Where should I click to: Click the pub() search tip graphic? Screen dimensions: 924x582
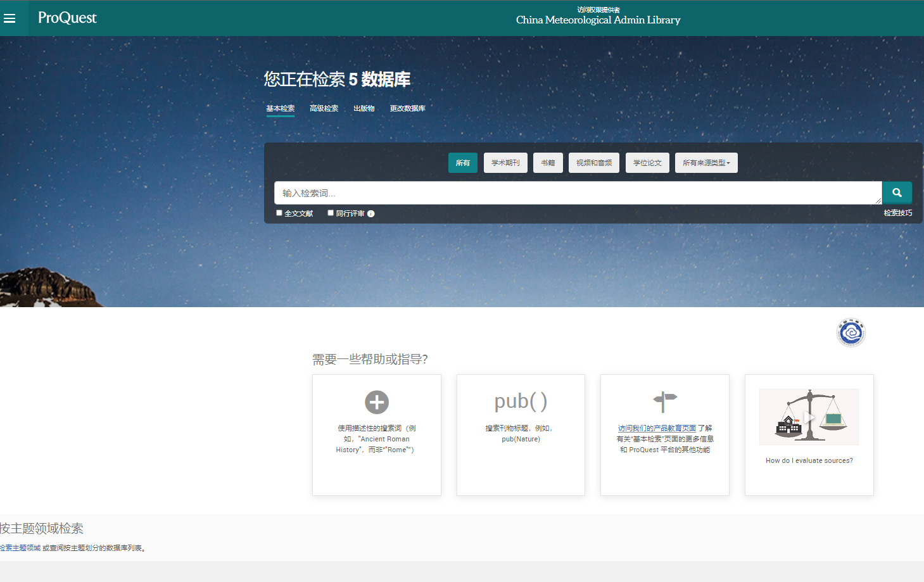coord(521,402)
